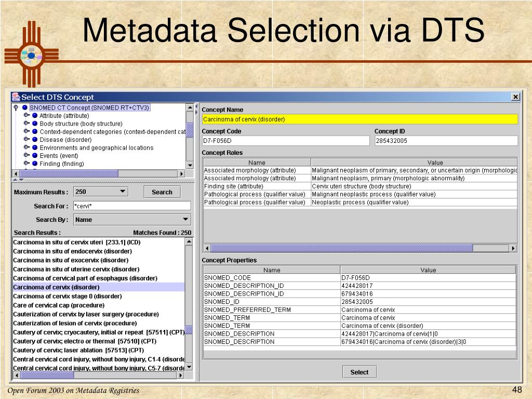Click the Search button
Viewport: 532px width, 399px height.
tap(162, 192)
